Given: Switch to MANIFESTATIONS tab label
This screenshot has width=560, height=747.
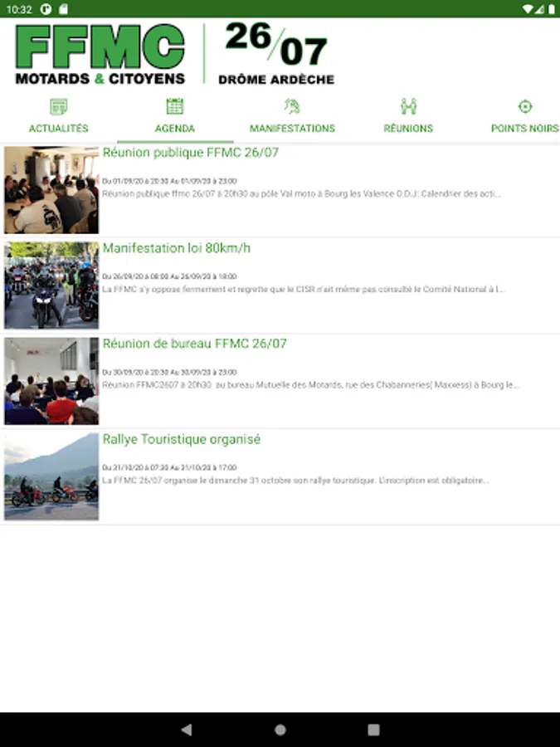Looking at the screenshot, I should [x=292, y=128].
